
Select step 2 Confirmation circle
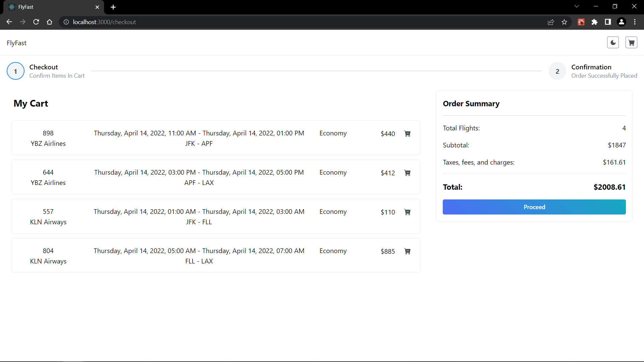pos(557,71)
